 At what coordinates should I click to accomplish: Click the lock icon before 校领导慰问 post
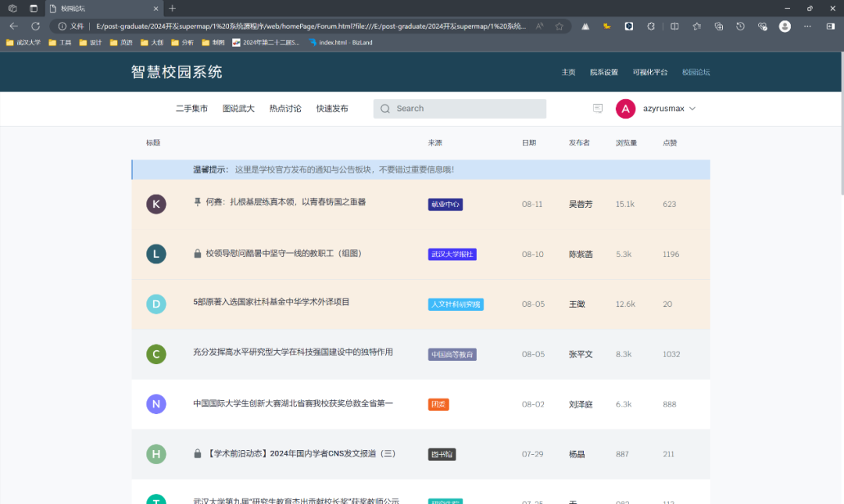click(x=198, y=254)
